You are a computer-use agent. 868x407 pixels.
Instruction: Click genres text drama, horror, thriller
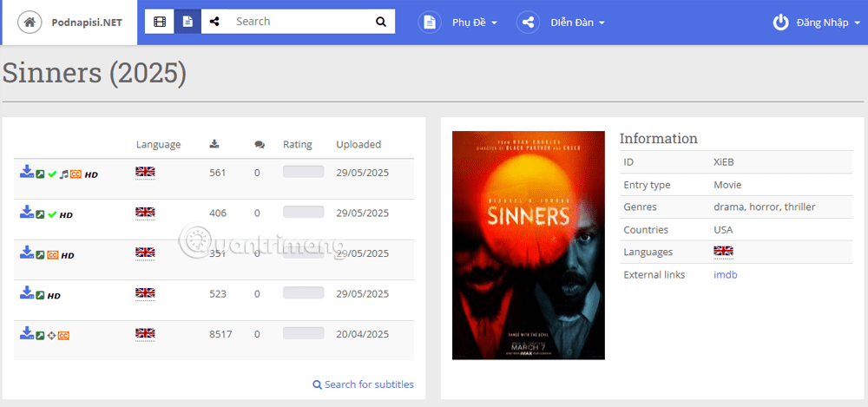[x=765, y=207]
